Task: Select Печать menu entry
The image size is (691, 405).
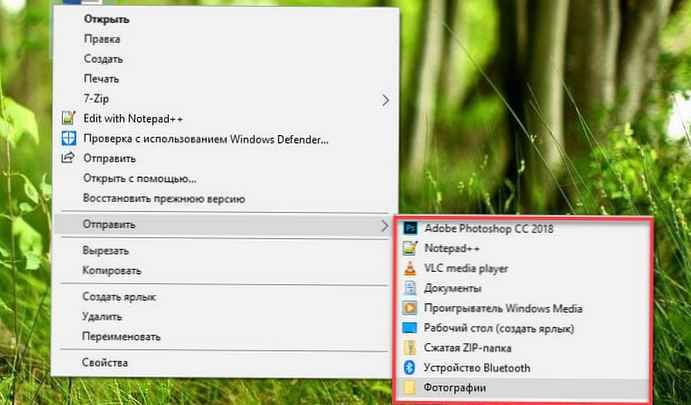Action: [101, 79]
